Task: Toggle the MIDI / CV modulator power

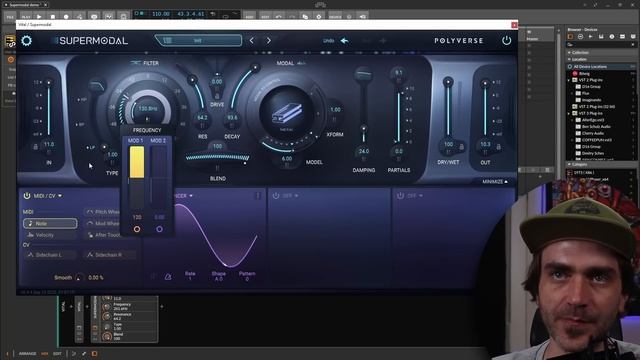Action: coord(27,196)
